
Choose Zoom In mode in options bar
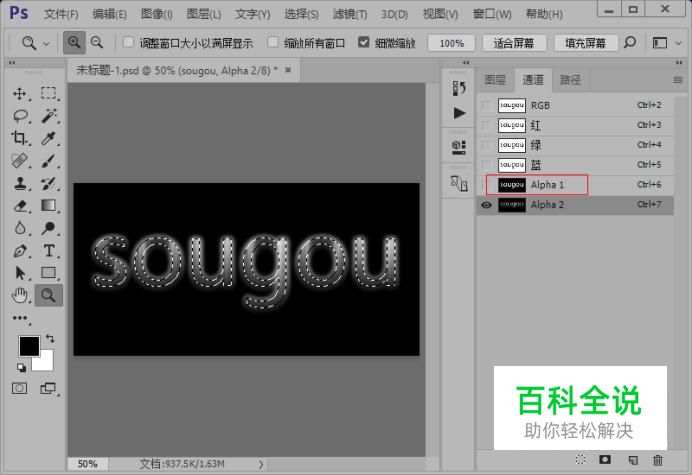[74, 43]
